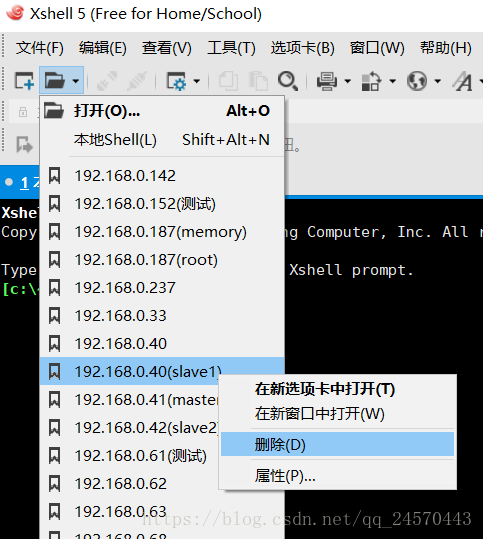Select the plain 192.168.0.40 session

tap(162, 344)
